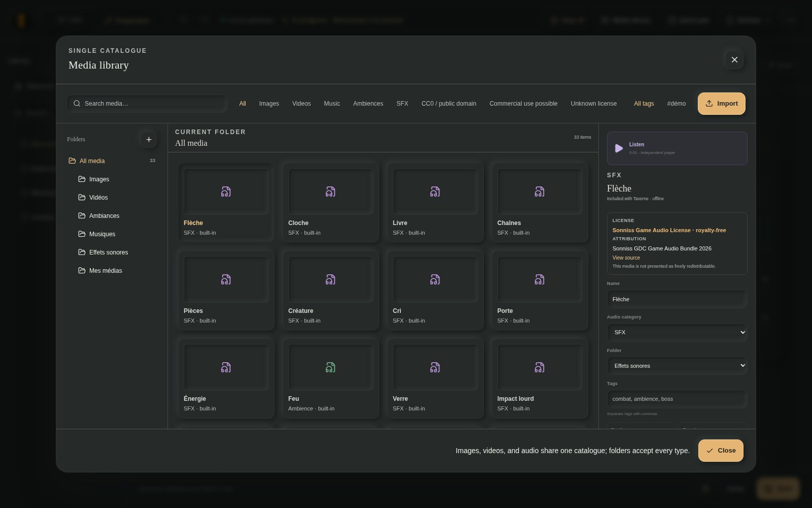Filter media by SFX
This screenshot has width=812, height=508.
402,104
